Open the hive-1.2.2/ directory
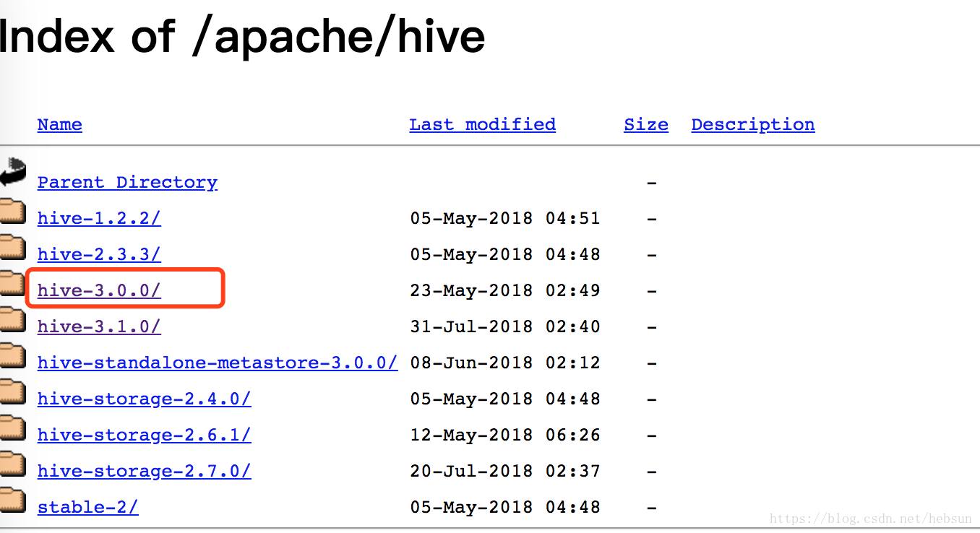The height and width of the screenshot is (533, 980). pyautogui.click(x=99, y=218)
